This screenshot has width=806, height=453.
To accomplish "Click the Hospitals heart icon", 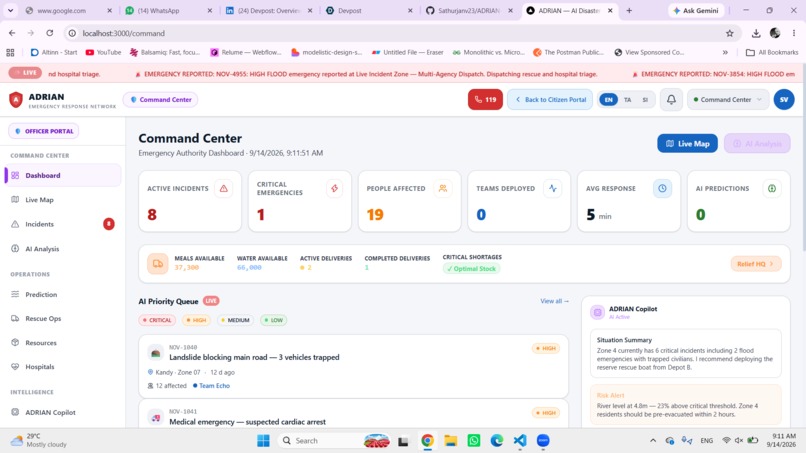I will [x=15, y=367].
